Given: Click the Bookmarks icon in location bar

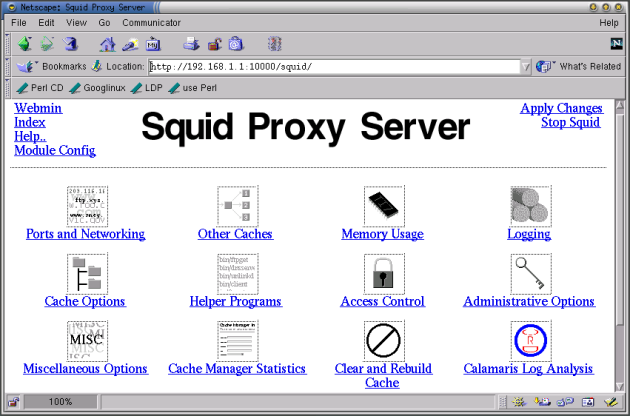Looking at the screenshot, I should 26,66.
